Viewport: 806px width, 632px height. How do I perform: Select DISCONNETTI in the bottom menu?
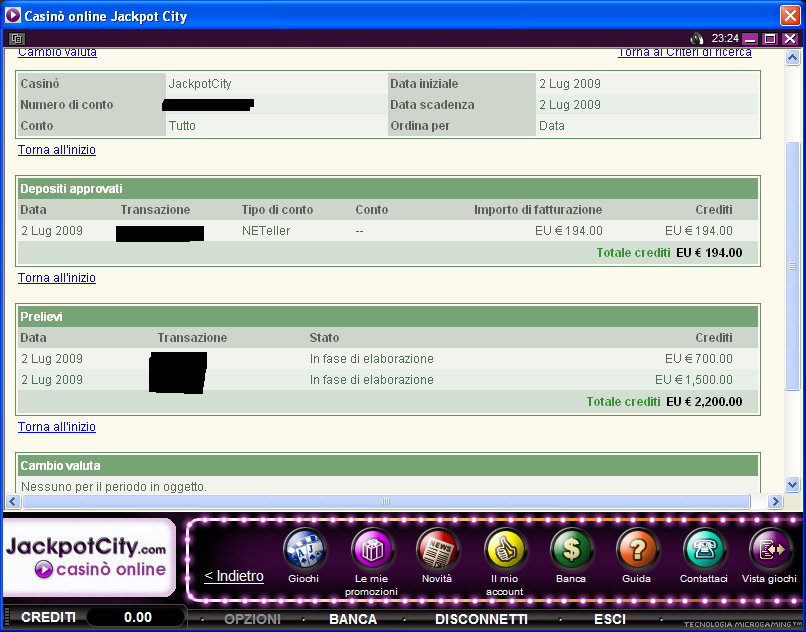[481, 619]
